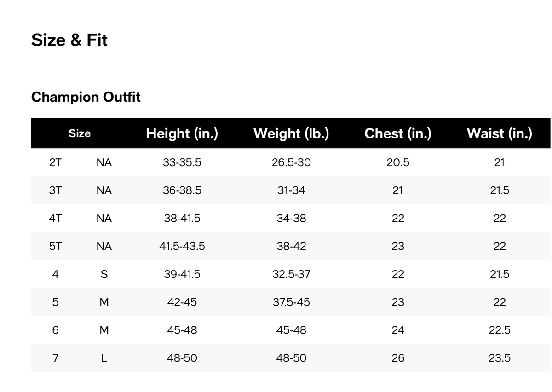Select the 2T size row label
Viewport: 552px width, 392px height.
[55, 162]
